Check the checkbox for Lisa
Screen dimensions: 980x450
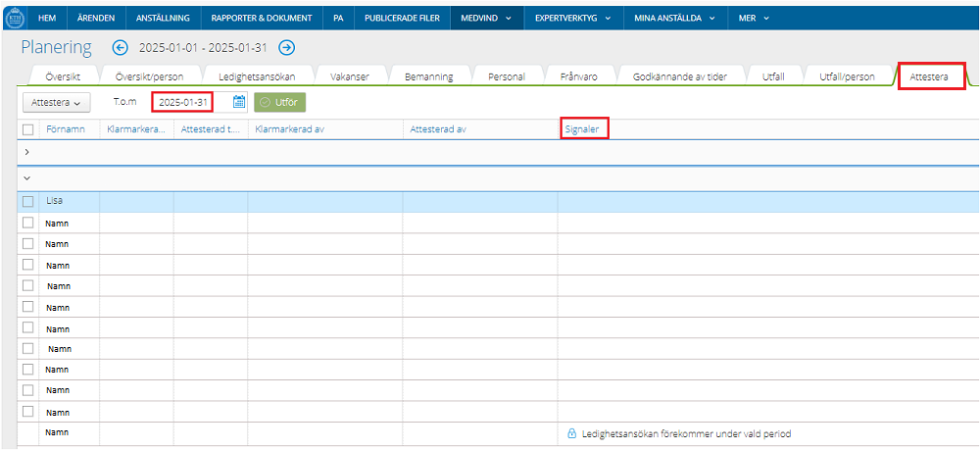[x=28, y=201]
